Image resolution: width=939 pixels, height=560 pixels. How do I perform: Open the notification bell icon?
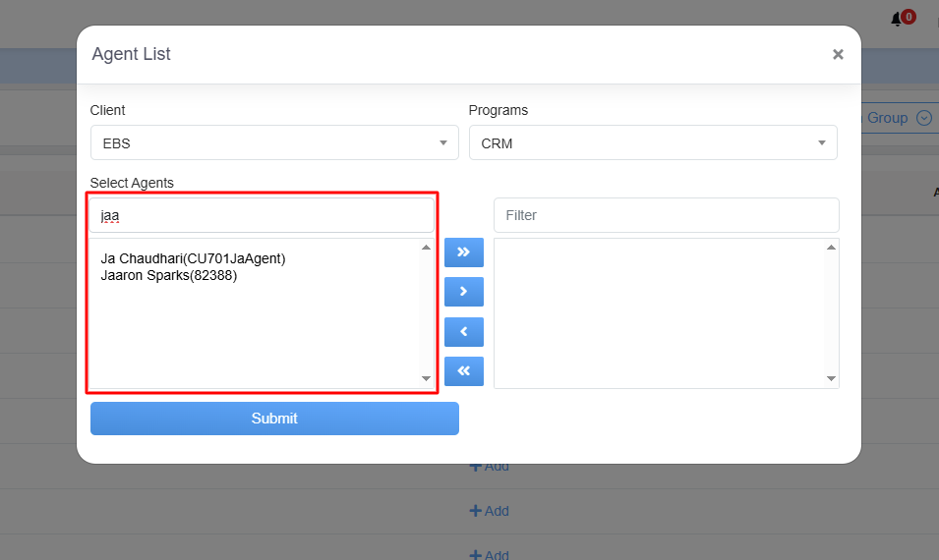pos(898,19)
